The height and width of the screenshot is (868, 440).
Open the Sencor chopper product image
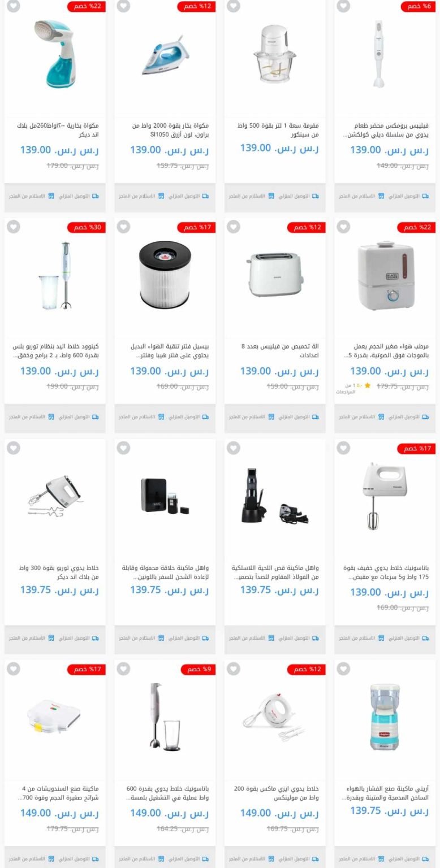coord(275,54)
